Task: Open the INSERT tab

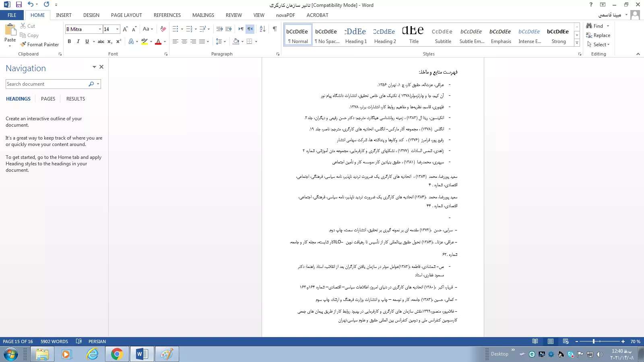Action: (x=64, y=15)
